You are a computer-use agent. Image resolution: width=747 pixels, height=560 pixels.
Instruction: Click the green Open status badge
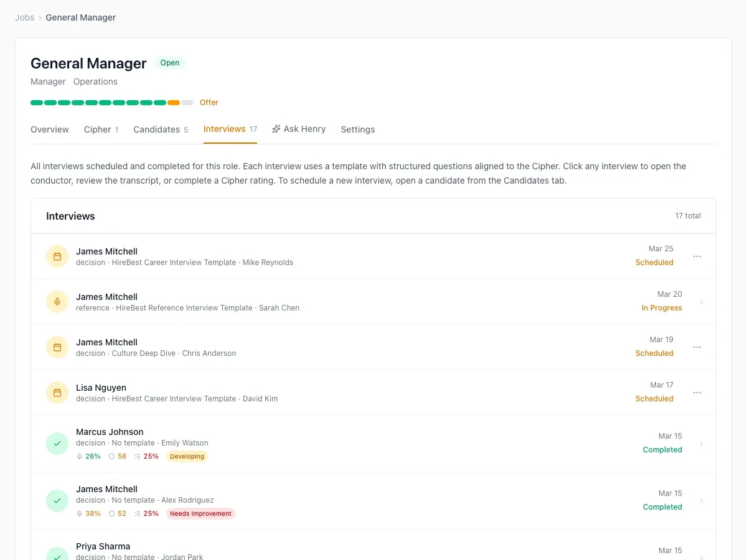(x=170, y=63)
